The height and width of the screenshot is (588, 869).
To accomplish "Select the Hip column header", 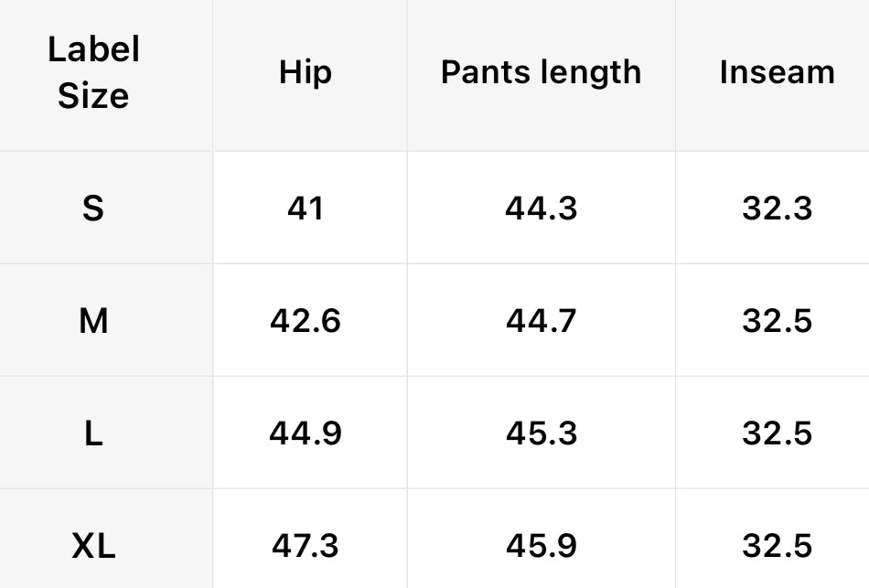I will click(x=305, y=72).
